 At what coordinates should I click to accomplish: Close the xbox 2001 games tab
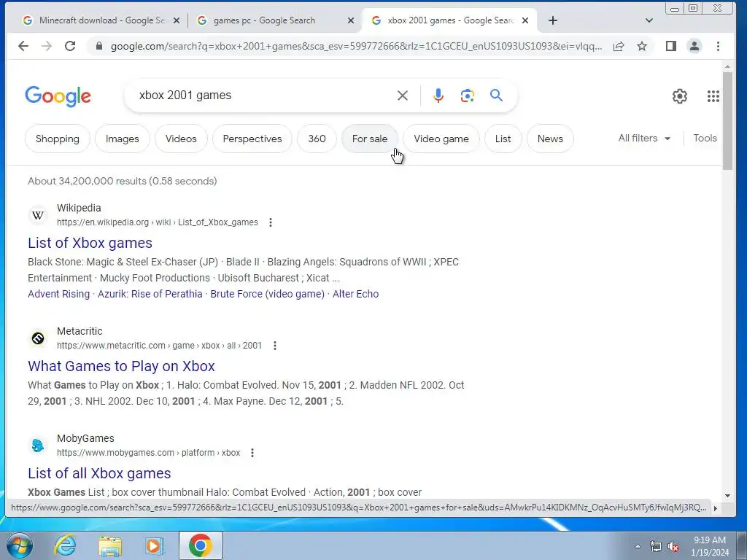coord(525,20)
